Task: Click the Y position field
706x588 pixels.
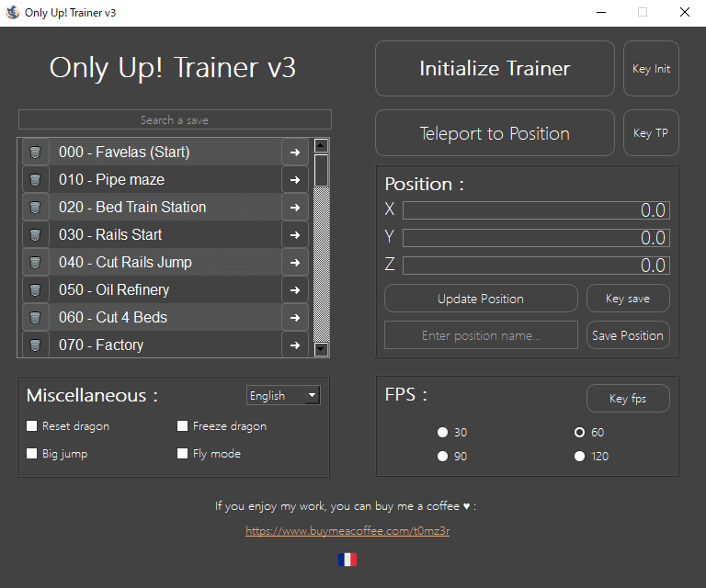Action: (x=536, y=238)
